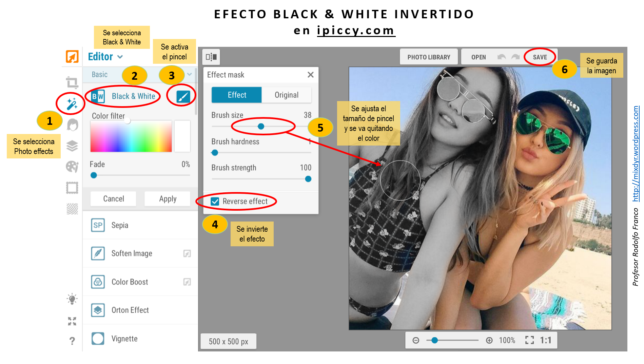Viewport: 644px width, 364px height.
Task: Open the Painter palette tool
Action: (72, 167)
